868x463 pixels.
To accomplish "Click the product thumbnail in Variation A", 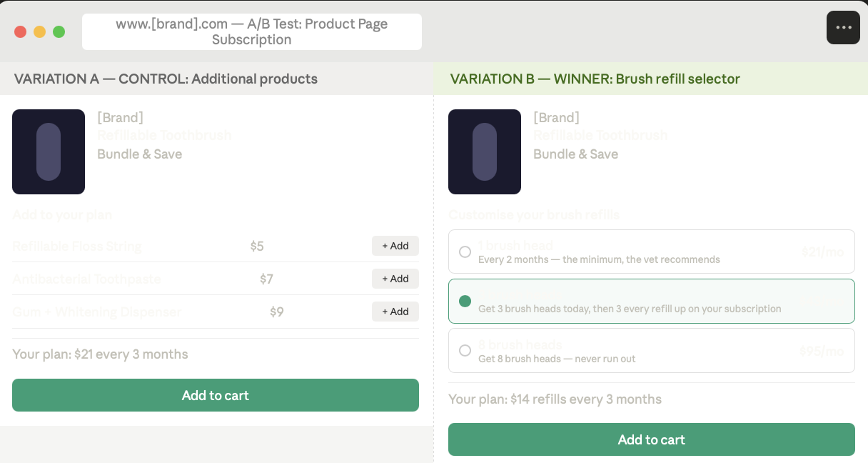I will 49,151.
